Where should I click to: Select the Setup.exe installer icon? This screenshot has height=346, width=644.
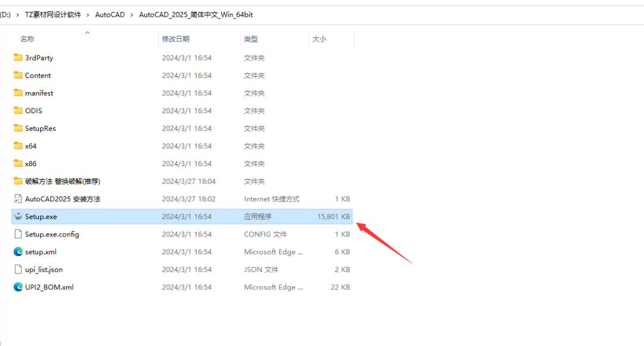pos(18,216)
